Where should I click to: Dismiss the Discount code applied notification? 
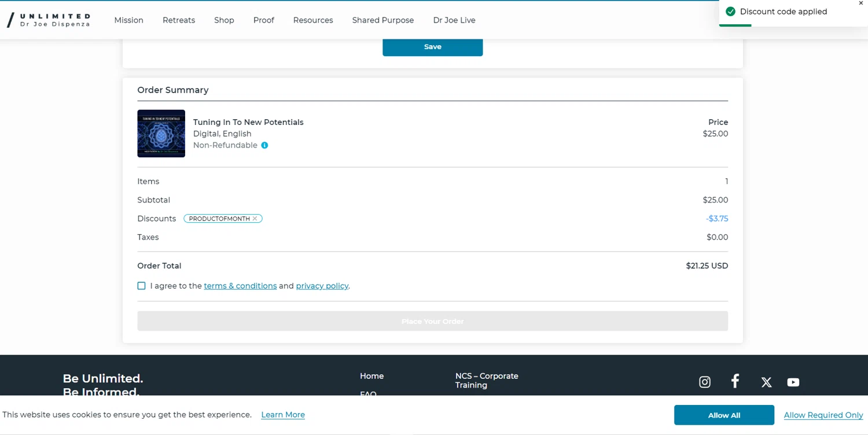860,3
